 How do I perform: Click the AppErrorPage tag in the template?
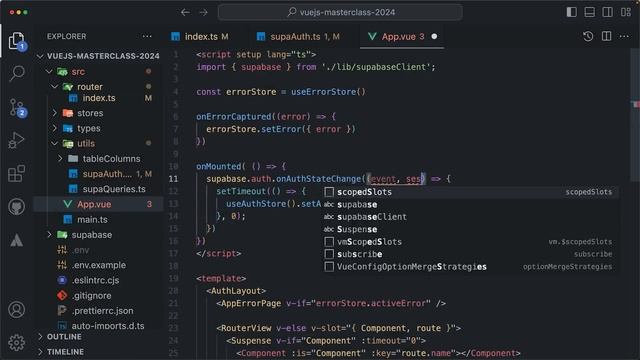tap(251, 303)
